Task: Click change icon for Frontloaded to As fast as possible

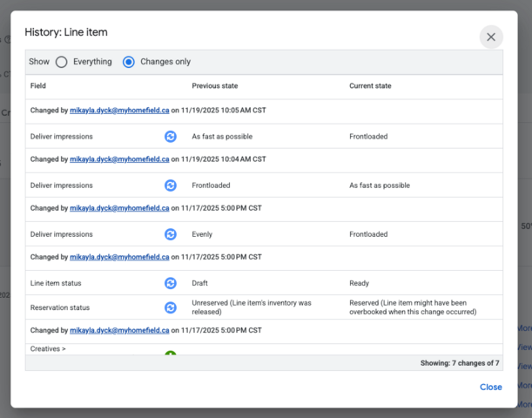Action: pyautogui.click(x=171, y=185)
